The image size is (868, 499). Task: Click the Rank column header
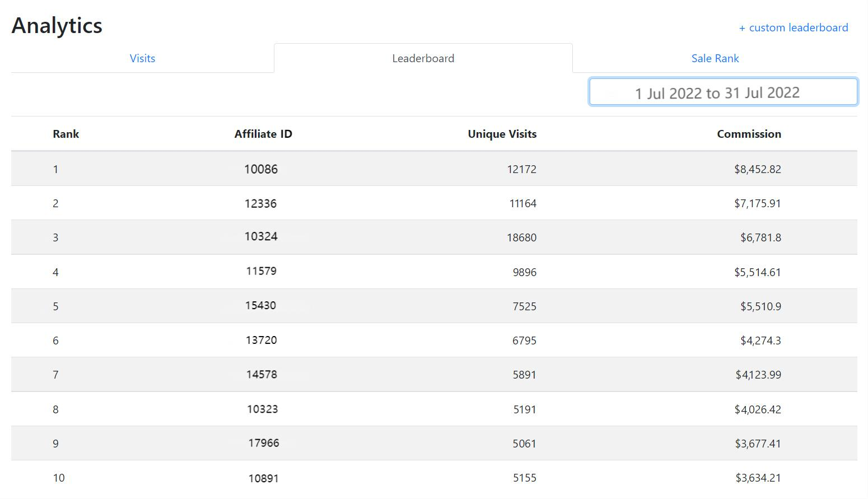(66, 134)
